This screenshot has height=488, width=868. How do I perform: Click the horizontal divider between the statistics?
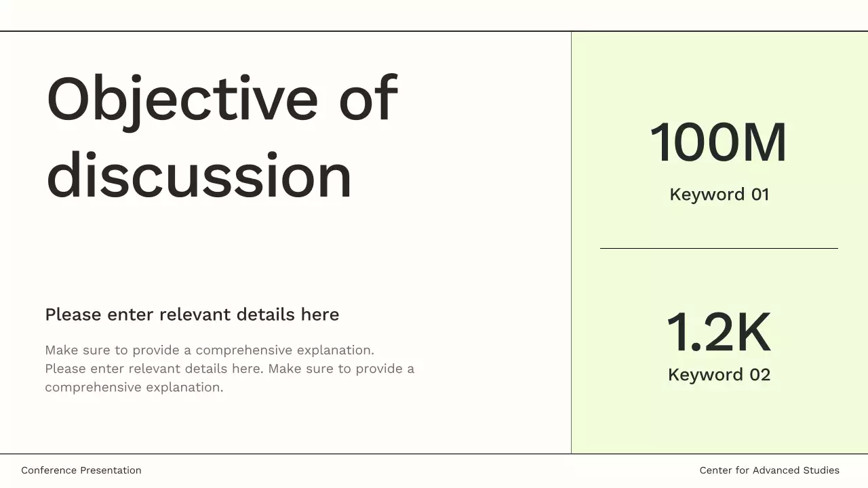[719, 249]
